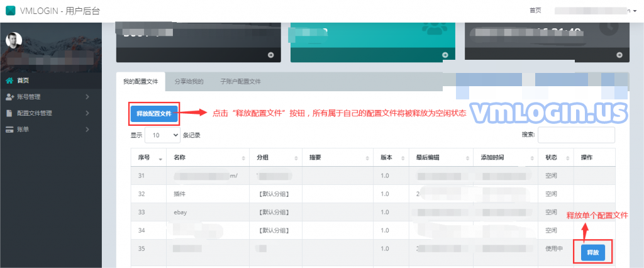Click the VMLOGIN - 用户后台 title text

coord(60,11)
